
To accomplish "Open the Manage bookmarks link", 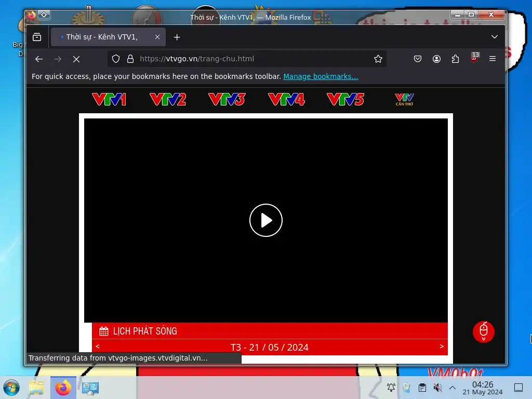I will point(321,76).
